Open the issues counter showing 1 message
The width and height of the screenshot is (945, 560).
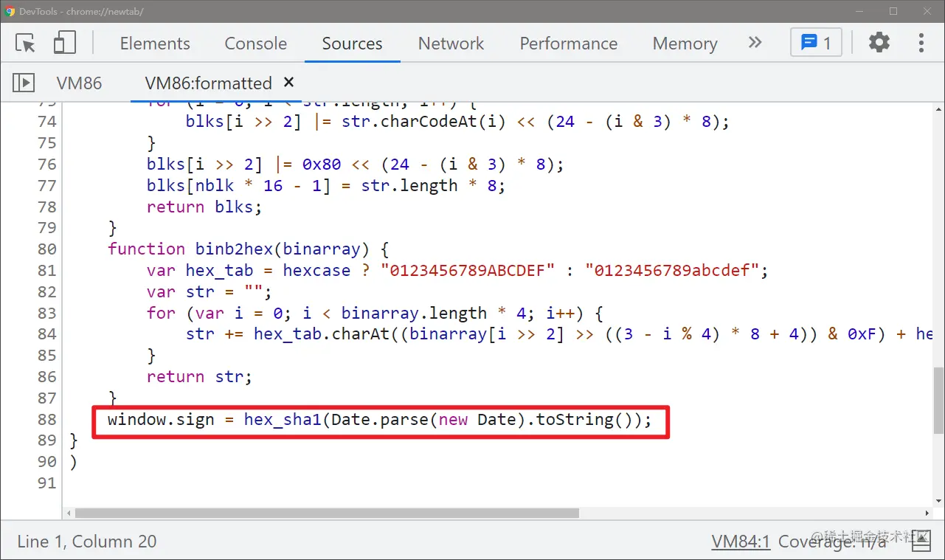816,43
